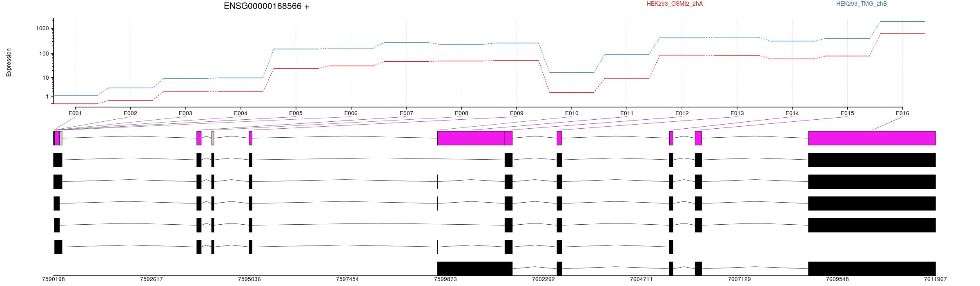Image resolution: width=980 pixels, height=286 pixels.
Task: Click exon label E007
Action: click(406, 113)
